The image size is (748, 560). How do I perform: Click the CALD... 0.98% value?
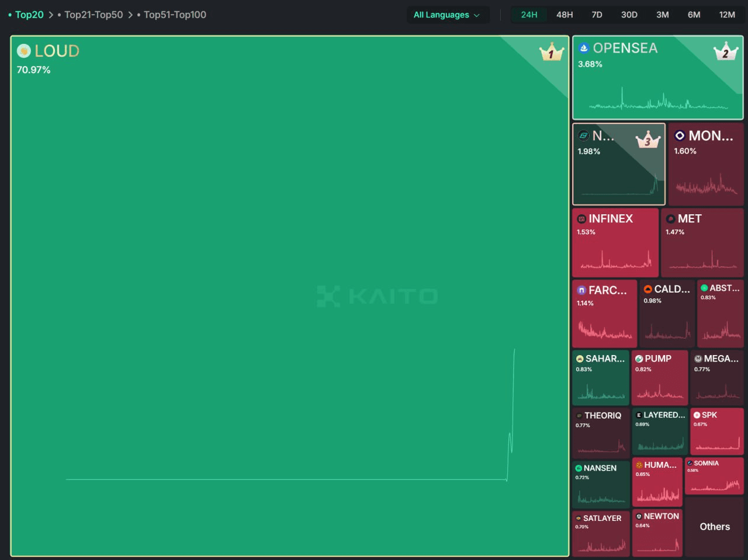(x=652, y=301)
